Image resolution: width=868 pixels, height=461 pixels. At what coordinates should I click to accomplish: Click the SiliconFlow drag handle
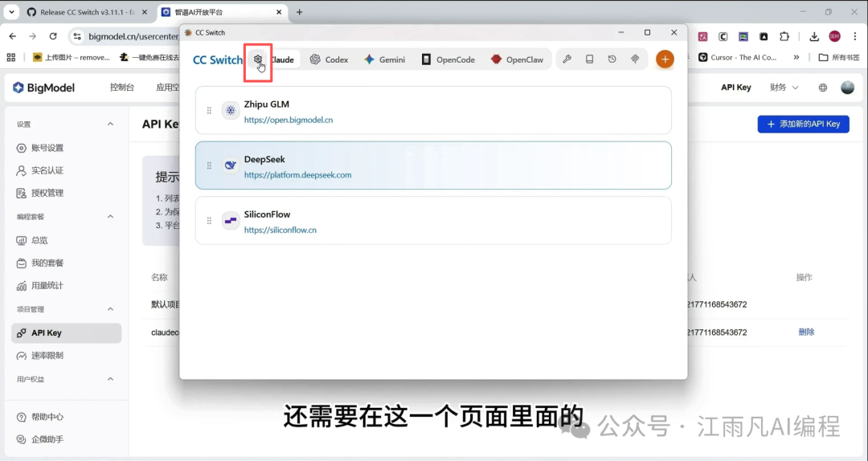209,221
